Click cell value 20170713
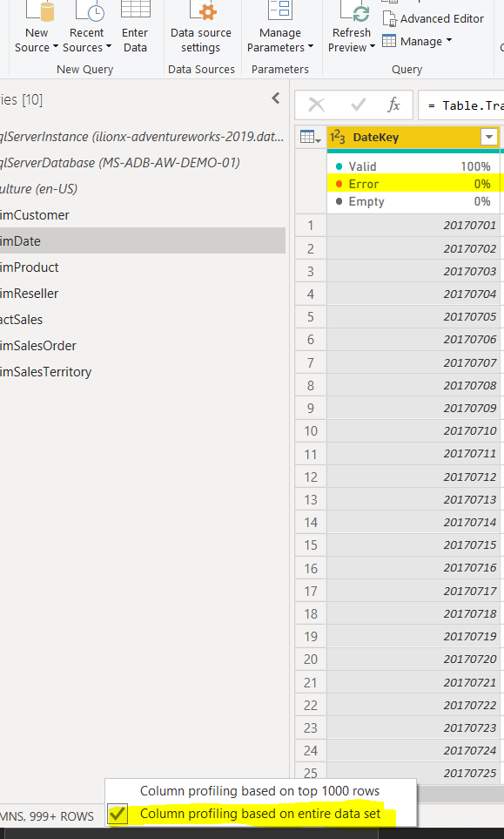 [x=413, y=499]
